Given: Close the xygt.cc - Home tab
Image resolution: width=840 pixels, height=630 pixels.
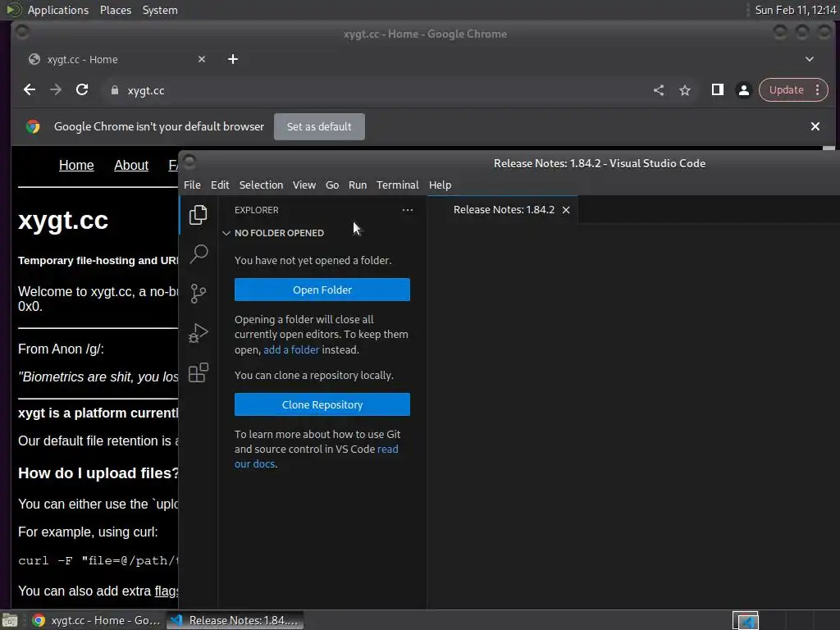Looking at the screenshot, I should click(202, 59).
